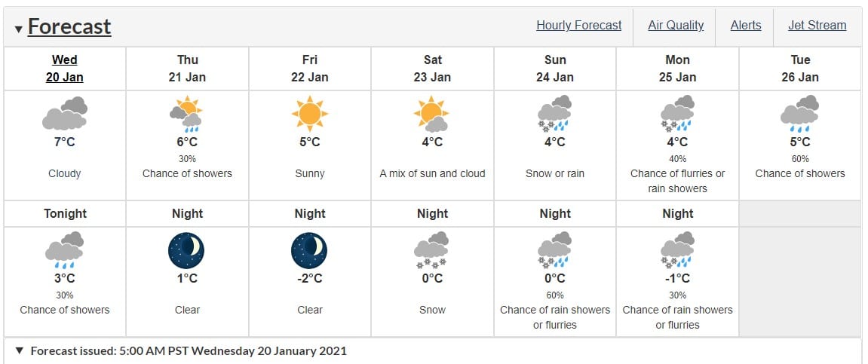Viewport: 868px width, 364px height.
Task: Click Saturday night's snow icon
Action: point(432,250)
